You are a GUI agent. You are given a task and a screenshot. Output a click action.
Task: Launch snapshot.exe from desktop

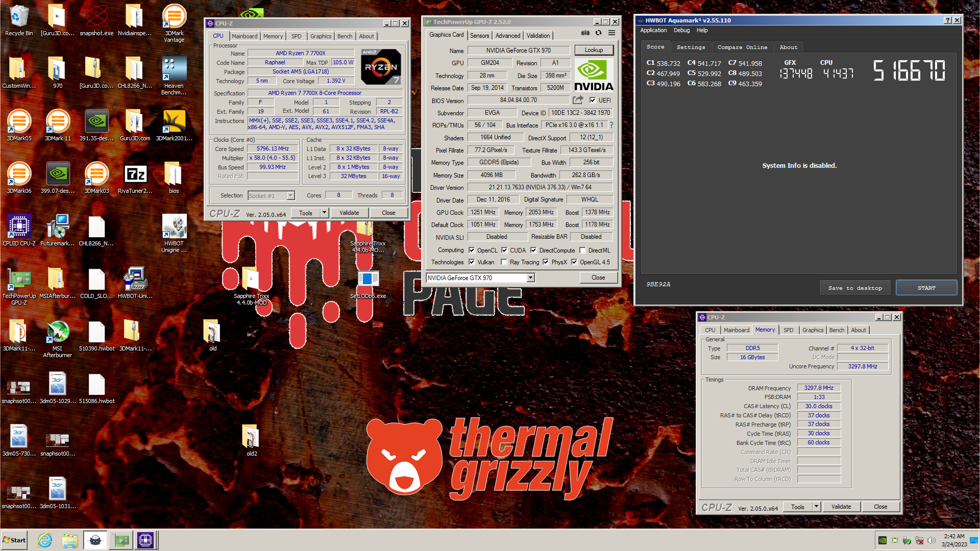click(x=96, y=20)
